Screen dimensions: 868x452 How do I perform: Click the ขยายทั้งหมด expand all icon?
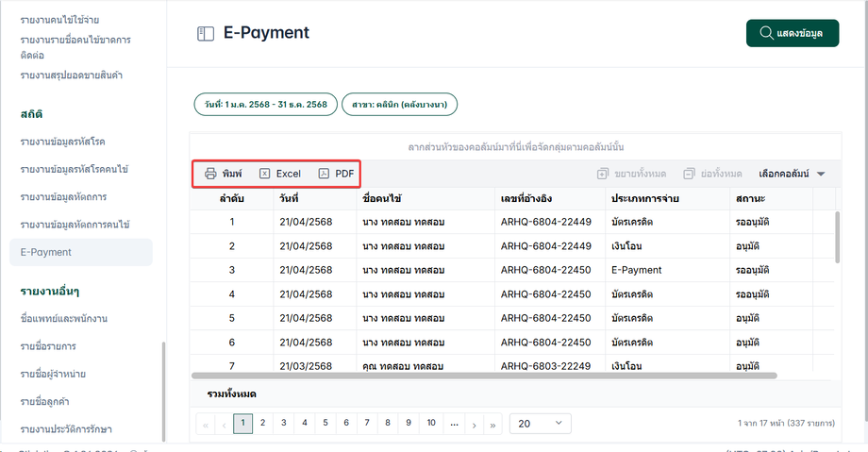coord(603,174)
